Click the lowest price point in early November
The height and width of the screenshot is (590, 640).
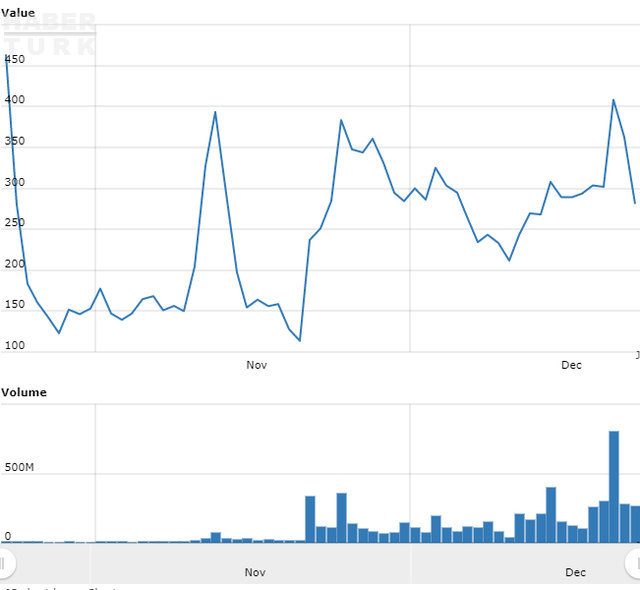tap(299, 341)
